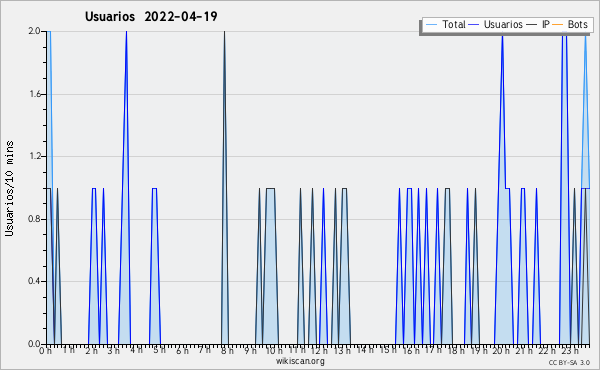
Task: Click the 10 h x-axis label
Action: coord(274,351)
